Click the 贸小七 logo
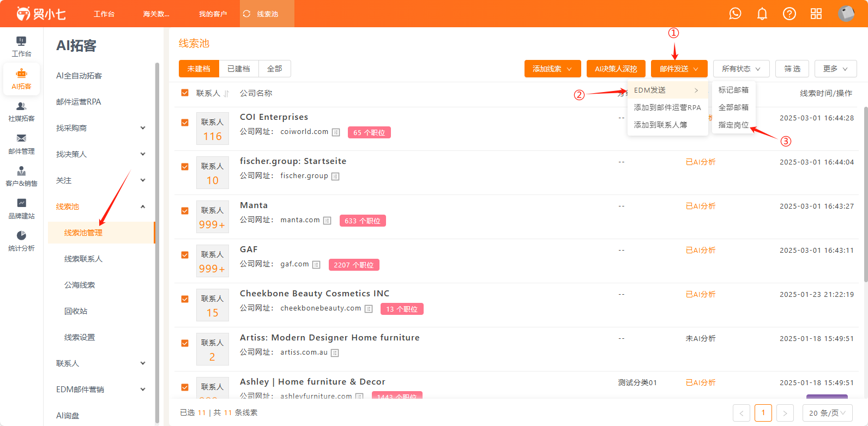 tap(41, 14)
